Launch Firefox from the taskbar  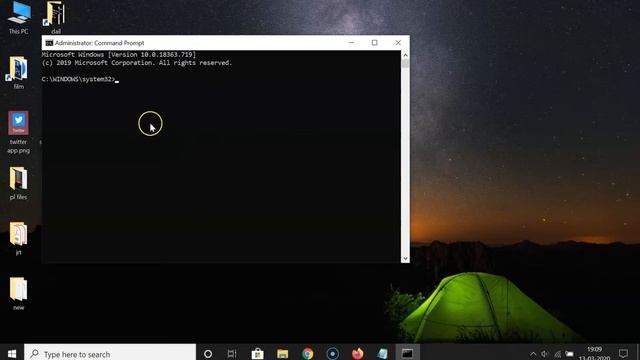pos(358,353)
